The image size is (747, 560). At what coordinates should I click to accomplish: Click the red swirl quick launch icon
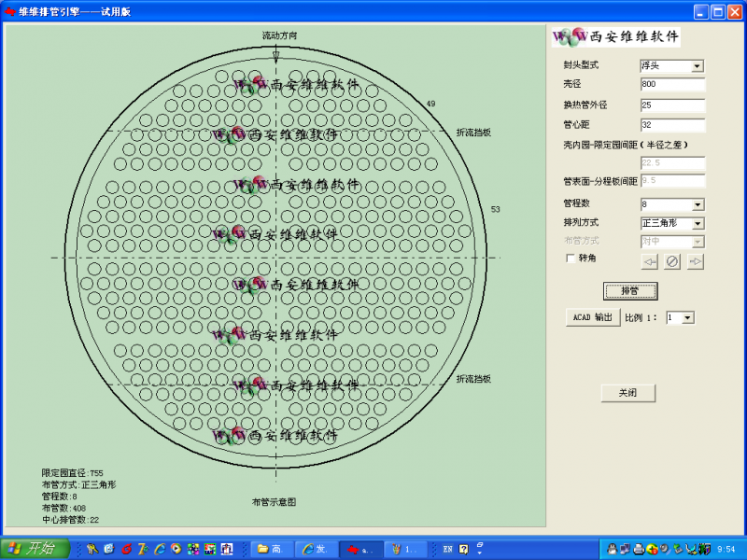point(126,549)
